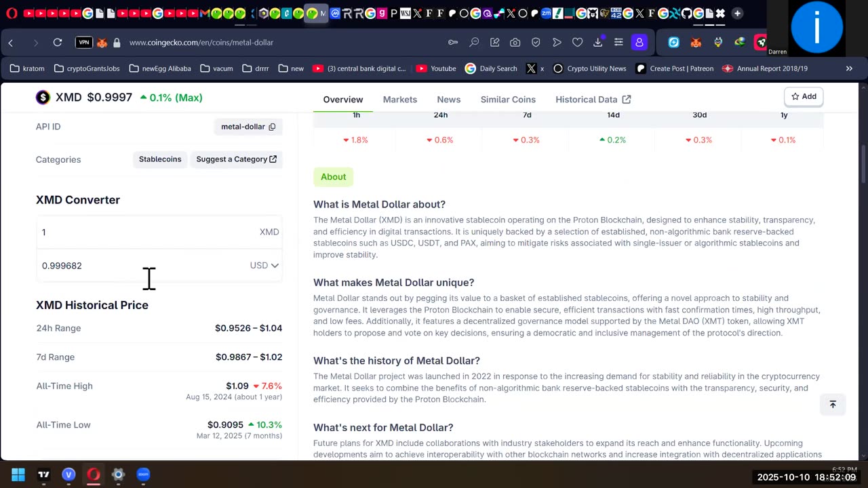Open the Youtube bookmark
Screen dimensions: 868x488
point(436,68)
